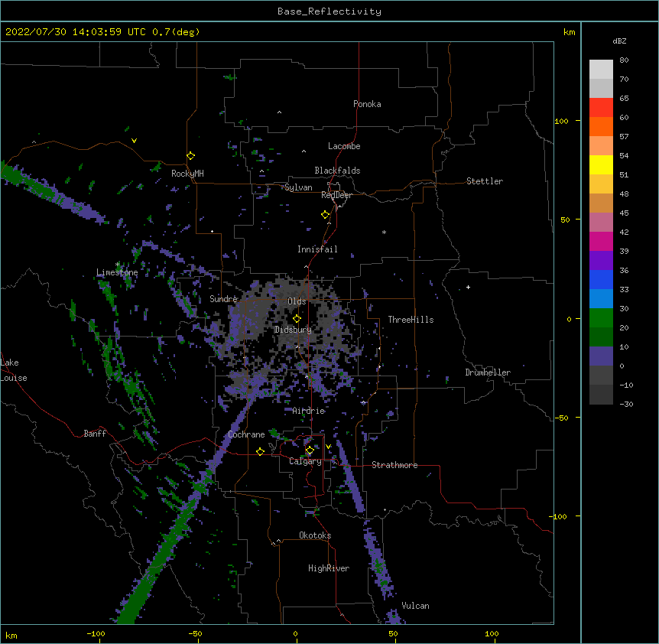Screen dimensions: 659x644
Task: Click the yellow diamond marker at Olds
Action: click(297, 318)
